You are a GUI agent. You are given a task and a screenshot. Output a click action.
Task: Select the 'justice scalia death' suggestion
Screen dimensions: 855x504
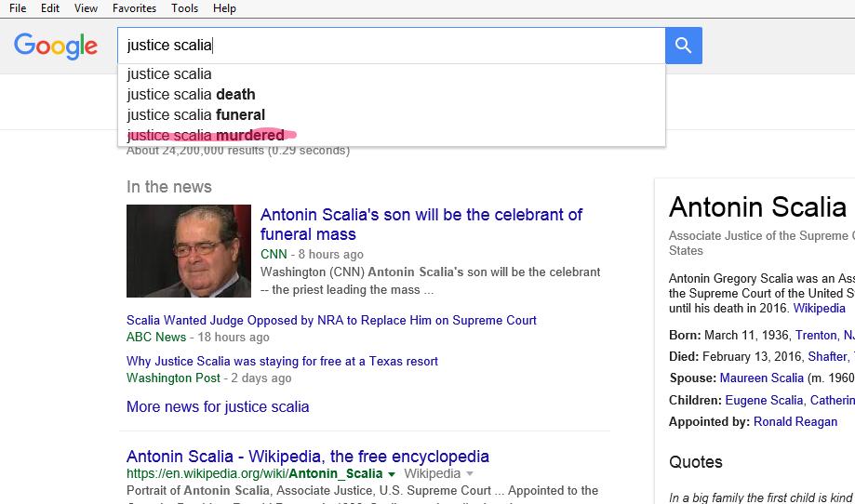[x=191, y=95]
